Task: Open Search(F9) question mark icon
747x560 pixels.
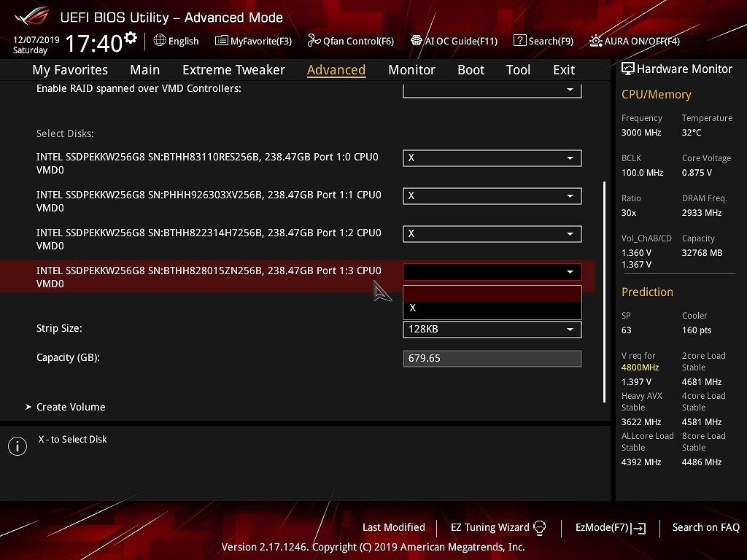Action: click(519, 41)
